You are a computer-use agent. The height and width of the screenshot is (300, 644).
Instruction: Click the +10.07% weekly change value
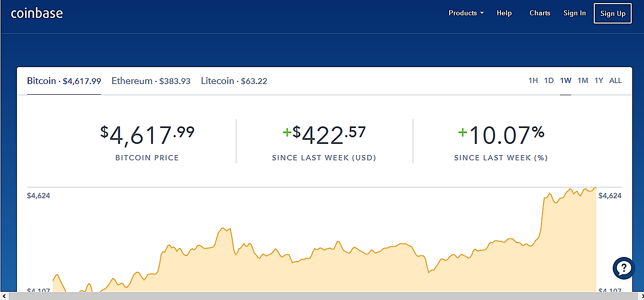pyautogui.click(x=501, y=135)
